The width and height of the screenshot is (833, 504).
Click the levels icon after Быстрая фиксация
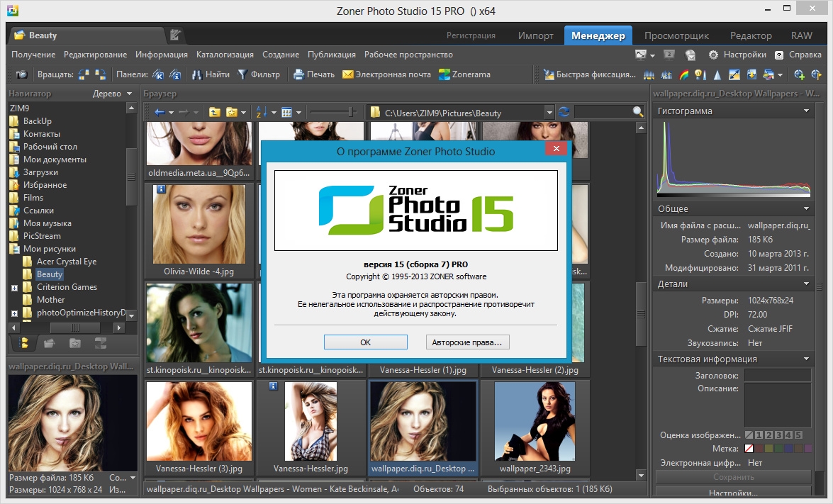[x=649, y=75]
